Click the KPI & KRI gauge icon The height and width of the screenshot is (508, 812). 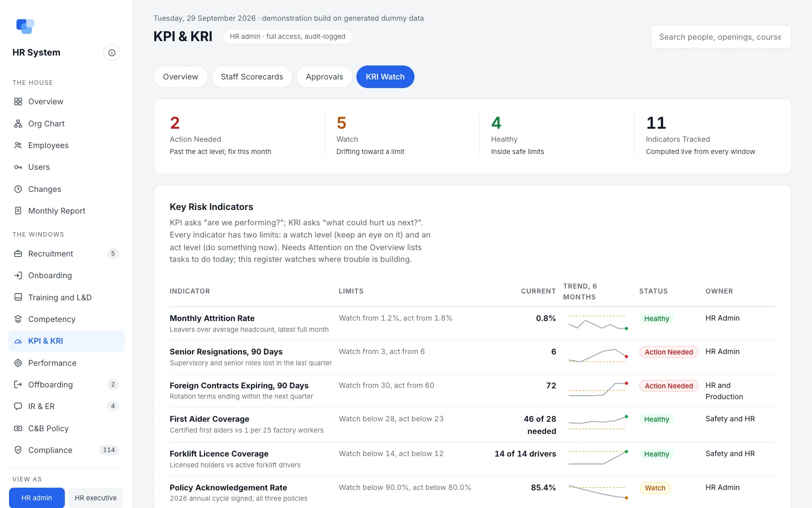(x=18, y=341)
